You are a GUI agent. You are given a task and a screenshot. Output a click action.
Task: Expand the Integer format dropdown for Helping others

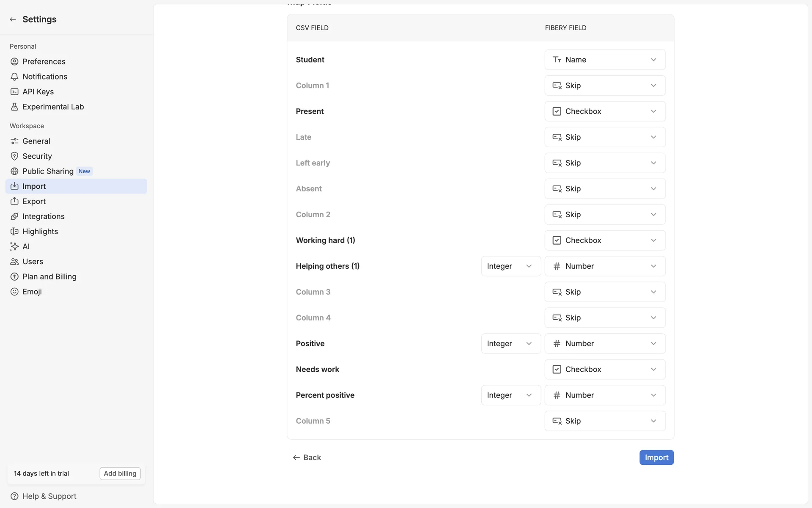(x=510, y=266)
